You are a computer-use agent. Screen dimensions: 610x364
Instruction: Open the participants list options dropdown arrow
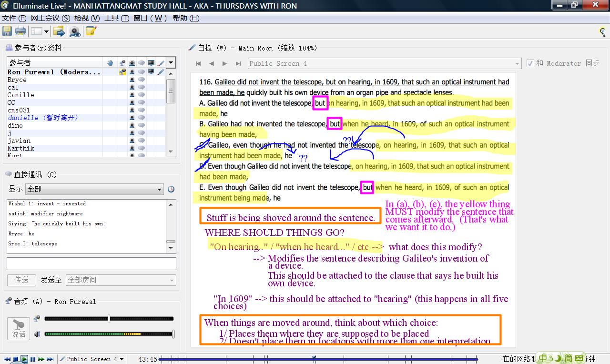coord(171,62)
